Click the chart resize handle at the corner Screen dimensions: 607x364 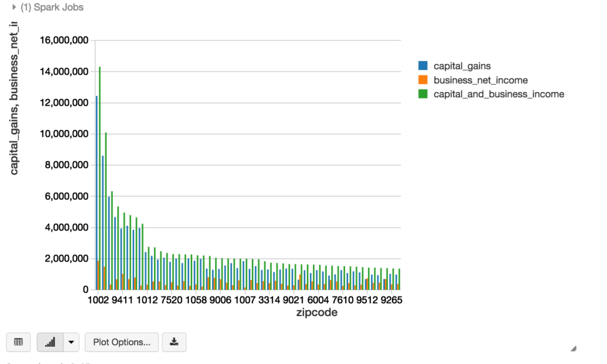coord(573,349)
